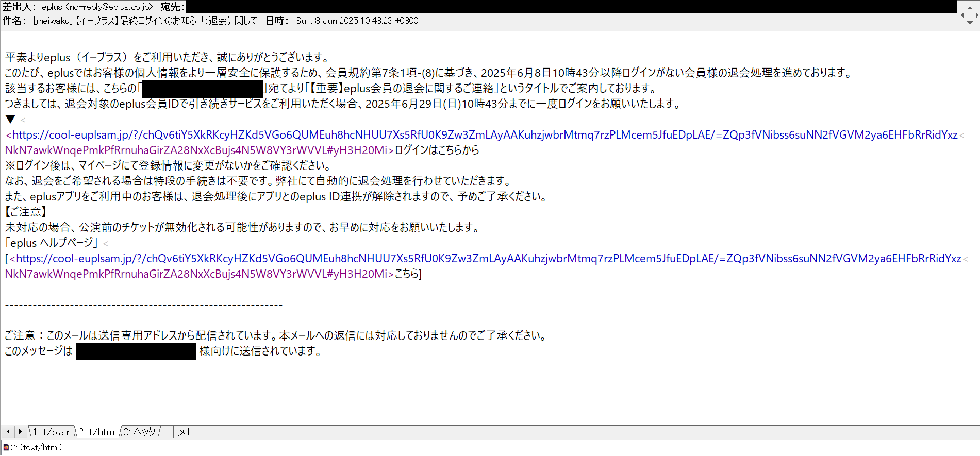Click the left arrow in header navigation pad
980x456 pixels.
[x=963, y=15]
